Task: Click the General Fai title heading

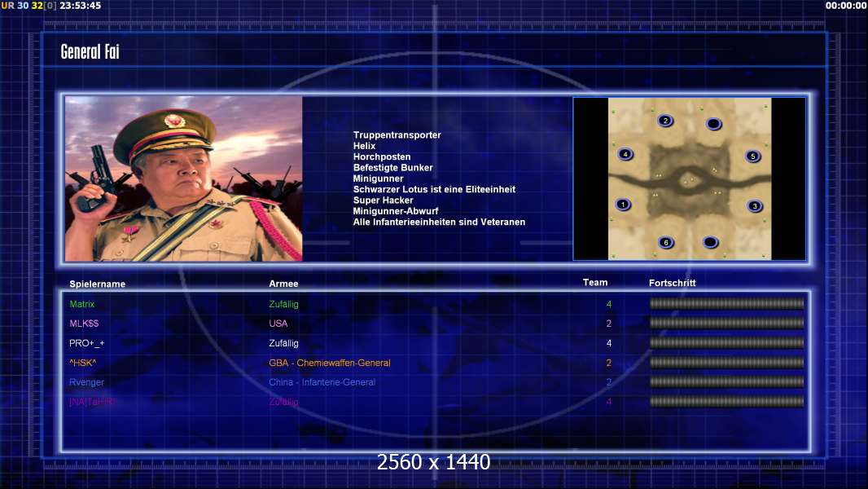Action: [x=90, y=51]
